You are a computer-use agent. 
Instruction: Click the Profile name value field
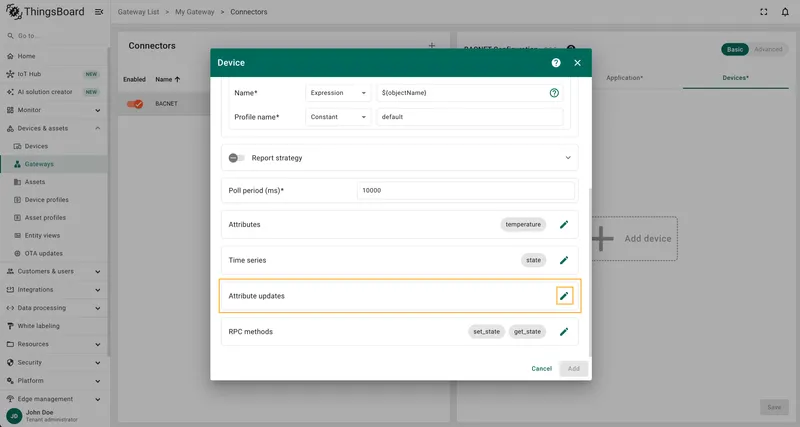tap(470, 117)
